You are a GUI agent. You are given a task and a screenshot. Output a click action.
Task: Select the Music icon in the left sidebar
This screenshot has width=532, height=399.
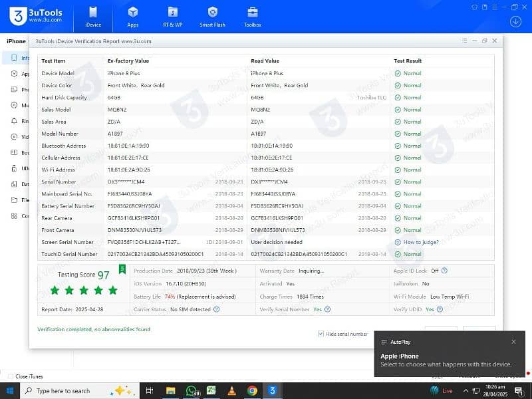(14, 105)
